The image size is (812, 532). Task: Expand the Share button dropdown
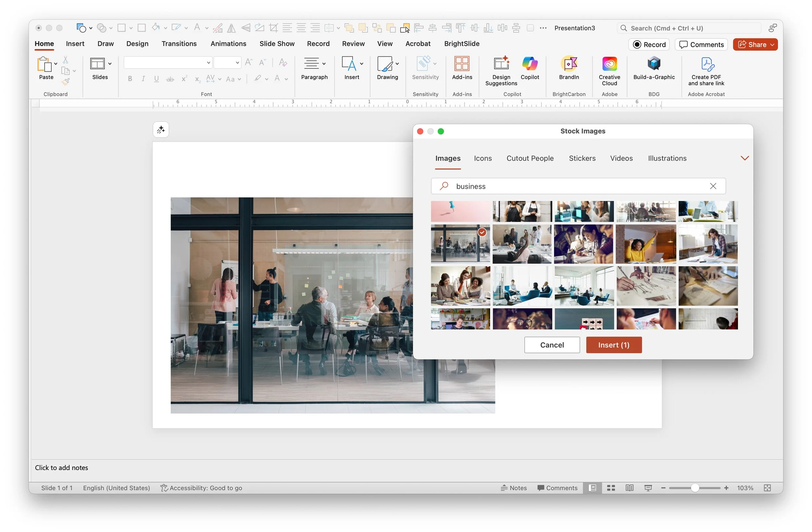772,45
